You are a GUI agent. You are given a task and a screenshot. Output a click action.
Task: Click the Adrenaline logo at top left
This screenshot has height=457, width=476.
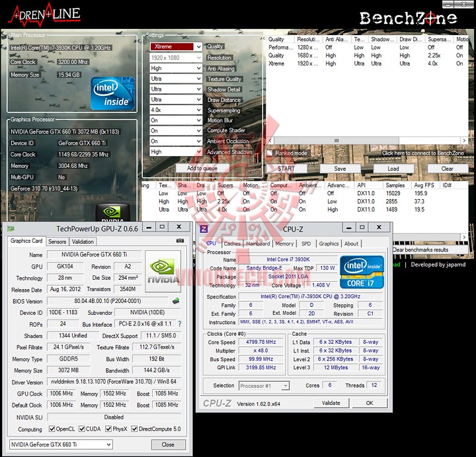[44, 15]
